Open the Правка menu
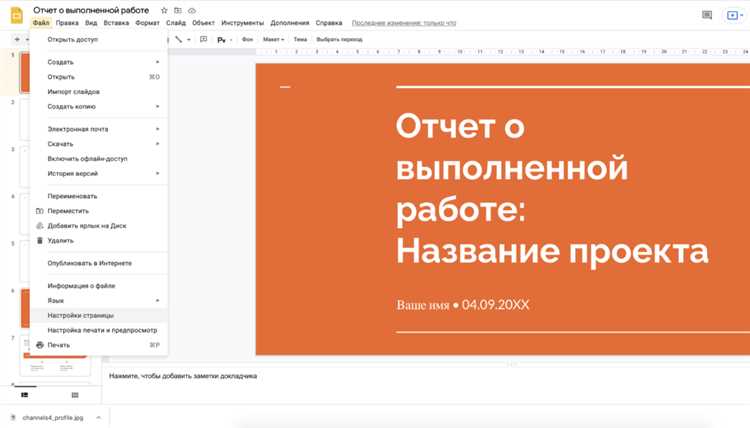The height and width of the screenshot is (428, 750). click(x=67, y=23)
